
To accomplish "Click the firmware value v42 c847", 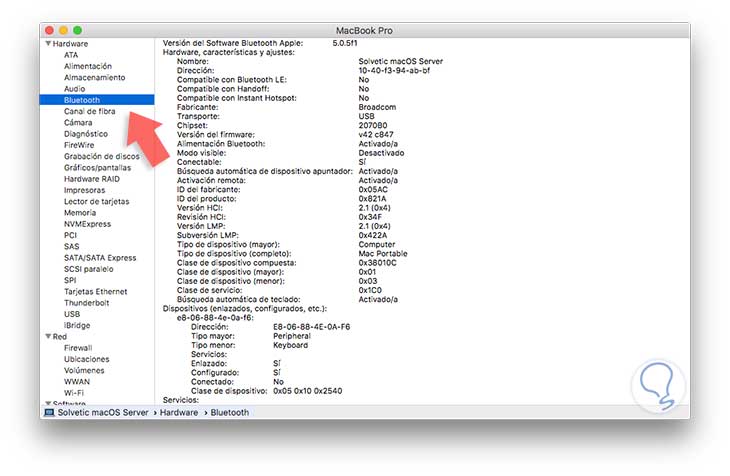I will (376, 135).
